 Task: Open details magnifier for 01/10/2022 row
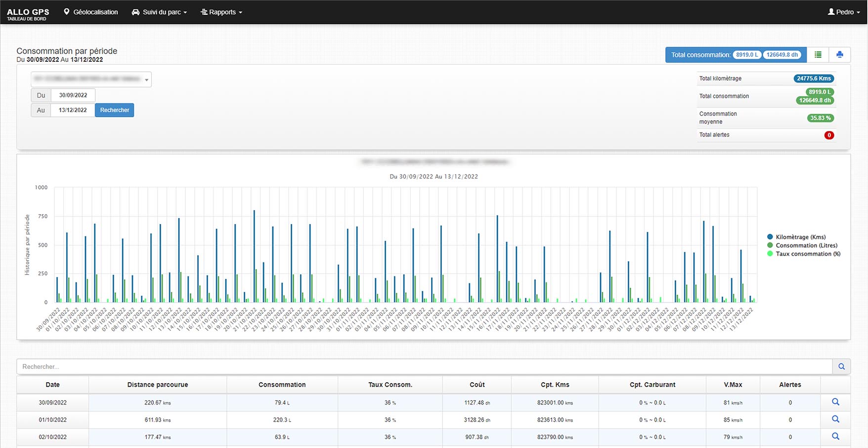pos(835,419)
